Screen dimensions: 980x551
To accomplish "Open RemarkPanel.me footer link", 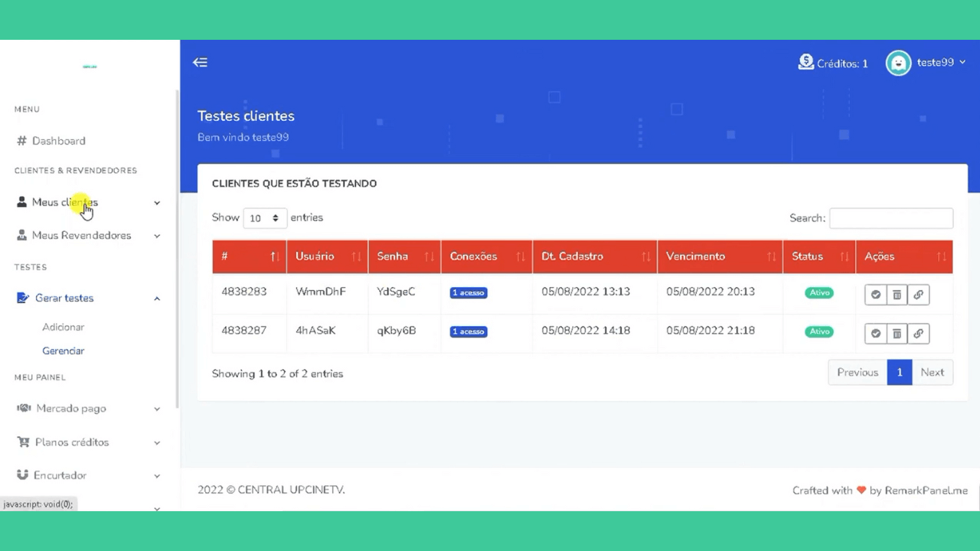I will pos(926,491).
